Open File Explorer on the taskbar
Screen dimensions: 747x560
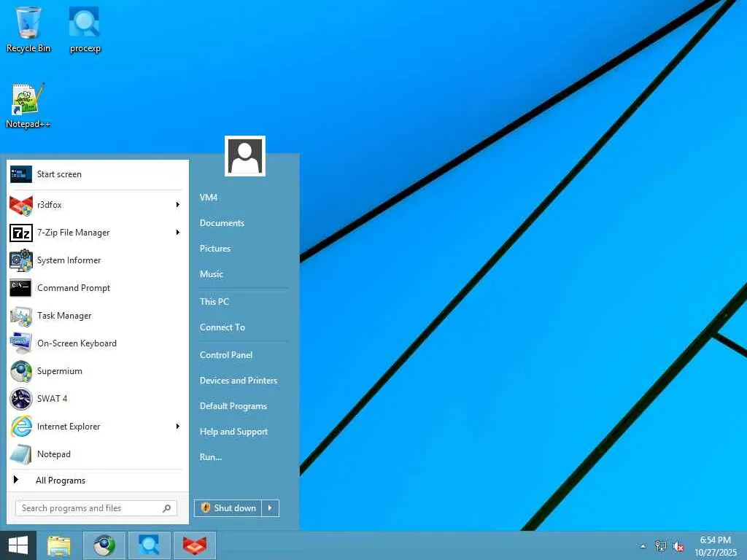pyautogui.click(x=59, y=545)
